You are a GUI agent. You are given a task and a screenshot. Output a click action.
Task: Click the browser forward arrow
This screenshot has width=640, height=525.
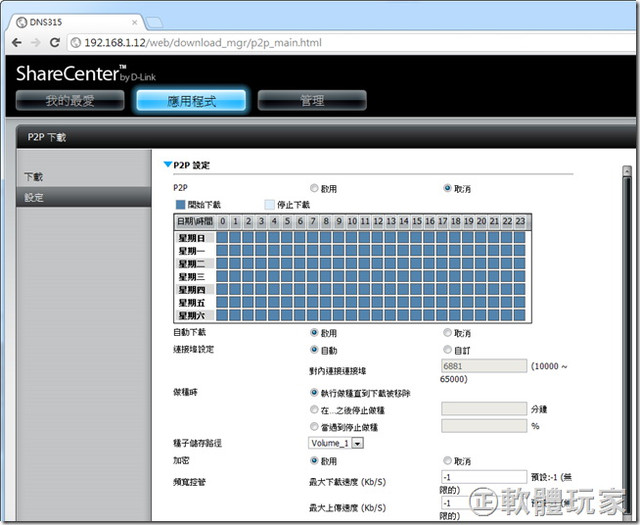35,42
